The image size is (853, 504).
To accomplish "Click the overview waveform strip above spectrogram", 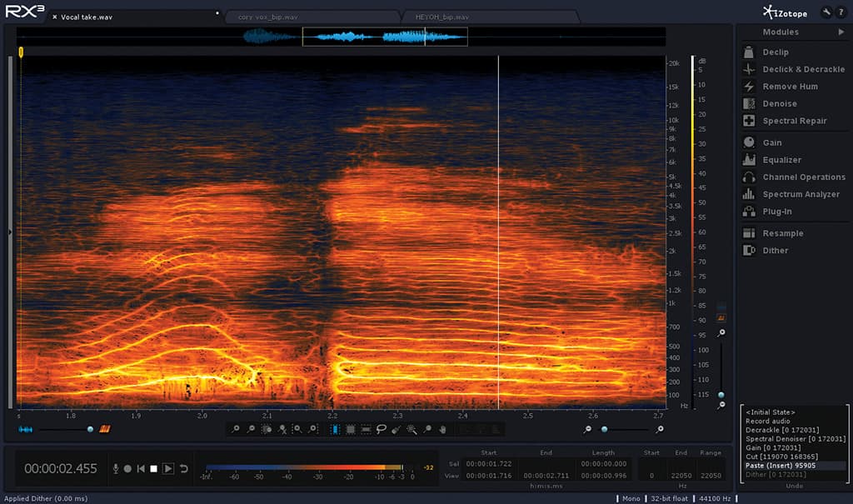I will (x=341, y=37).
